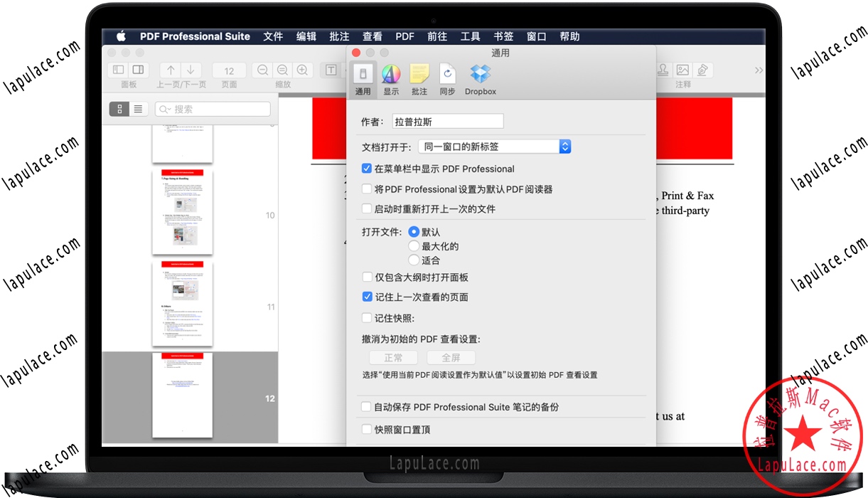Open the 同步 sync preferences tab
This screenshot has height=498, width=868.
pyautogui.click(x=448, y=79)
